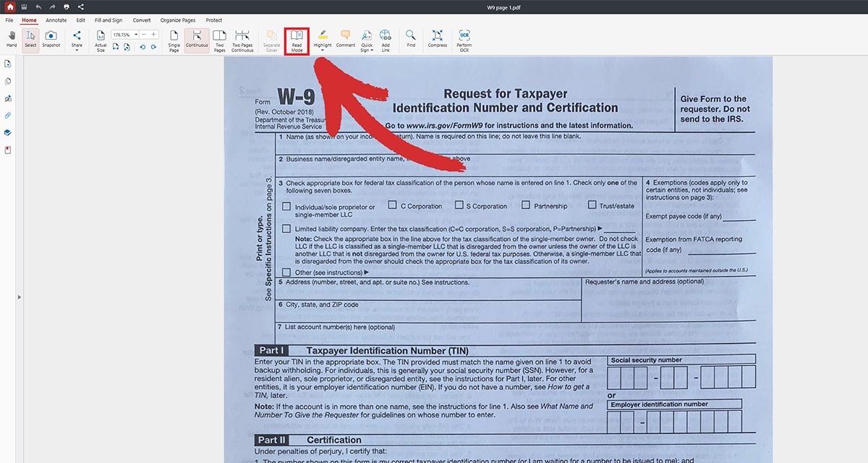Expand the collapsed left side panel arrow

20,297
